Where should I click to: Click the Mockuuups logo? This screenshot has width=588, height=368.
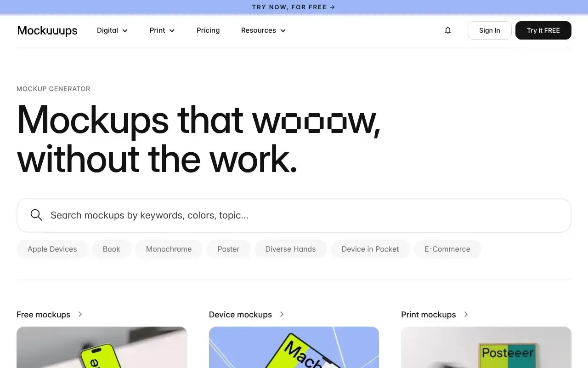tap(47, 30)
